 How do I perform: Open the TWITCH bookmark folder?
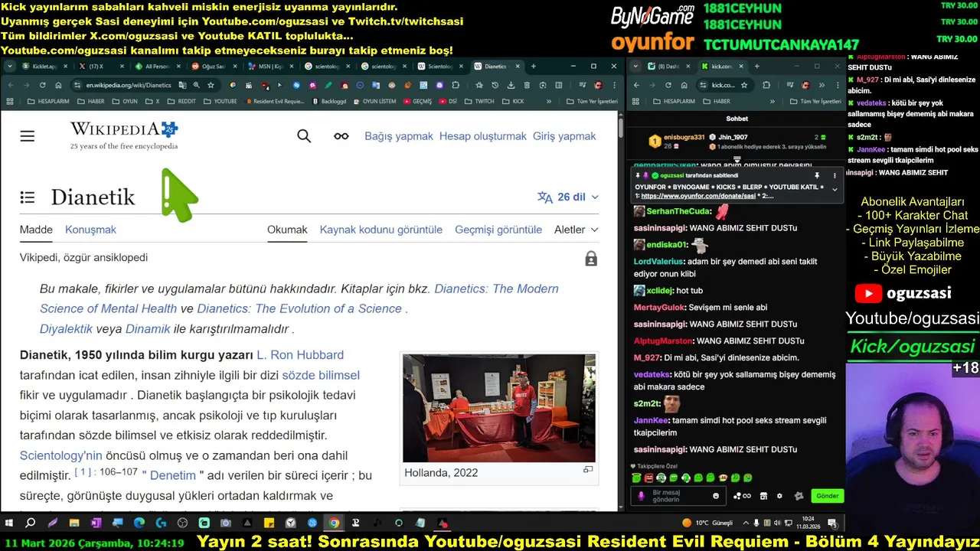479,101
